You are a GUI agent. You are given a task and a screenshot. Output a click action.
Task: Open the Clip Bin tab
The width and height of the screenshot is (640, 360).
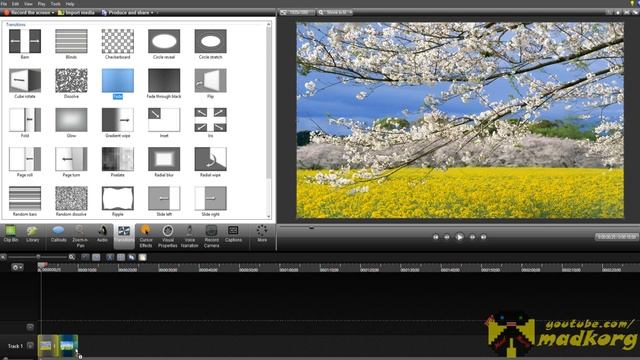coord(11,234)
